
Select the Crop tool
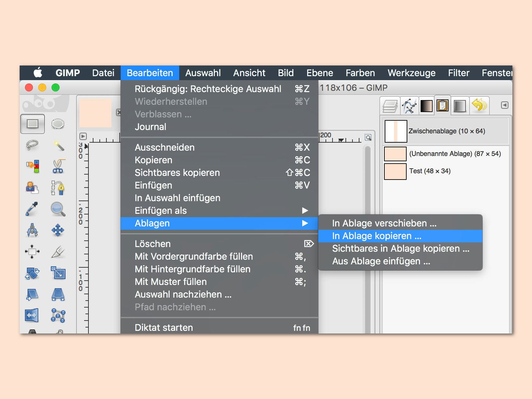58,252
